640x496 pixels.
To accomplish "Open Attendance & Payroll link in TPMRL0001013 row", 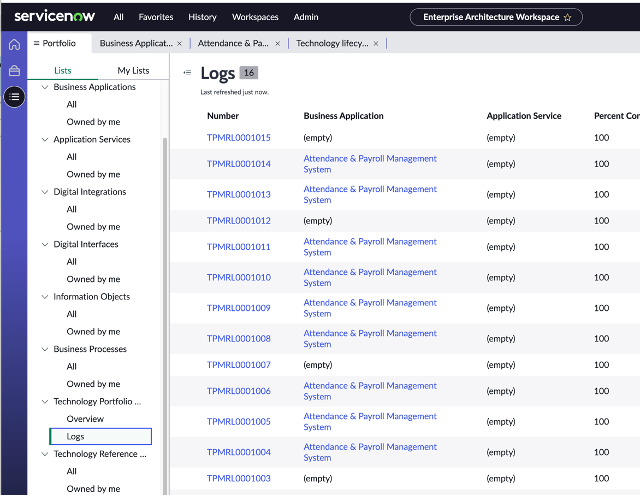I will (370, 194).
